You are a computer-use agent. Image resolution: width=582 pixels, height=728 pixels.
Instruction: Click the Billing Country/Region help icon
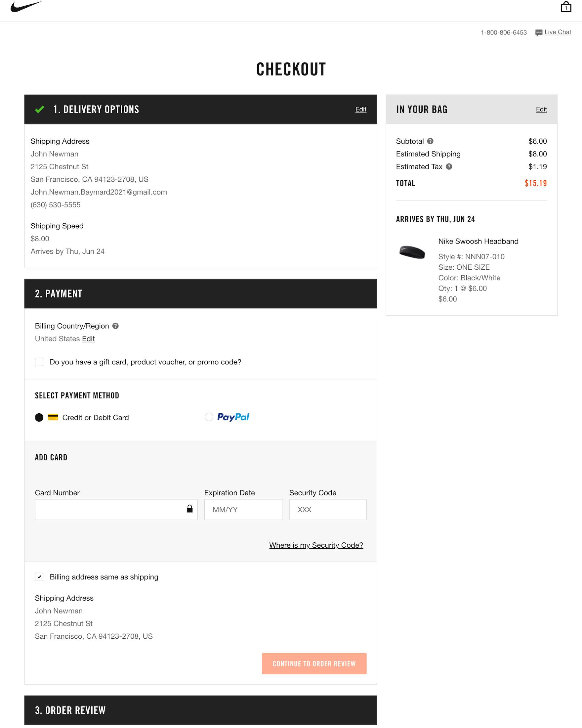(115, 326)
